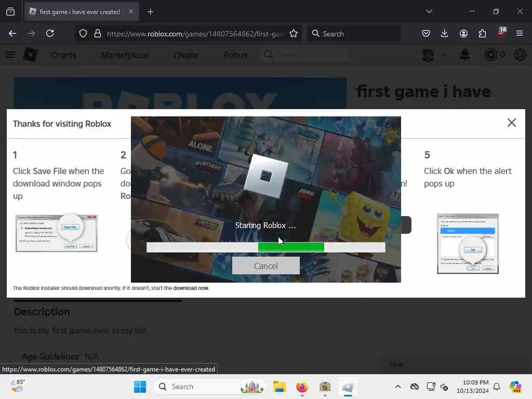Go to Roblox home logo
This screenshot has height=399, width=532.
coord(31,55)
